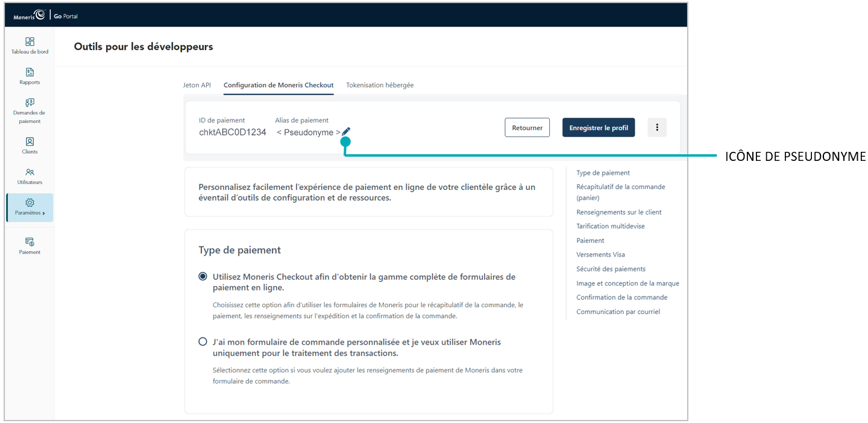Viewport: 868px width, 423px height.
Task: Jump to Communication par courriel link
Action: pyautogui.click(x=618, y=312)
